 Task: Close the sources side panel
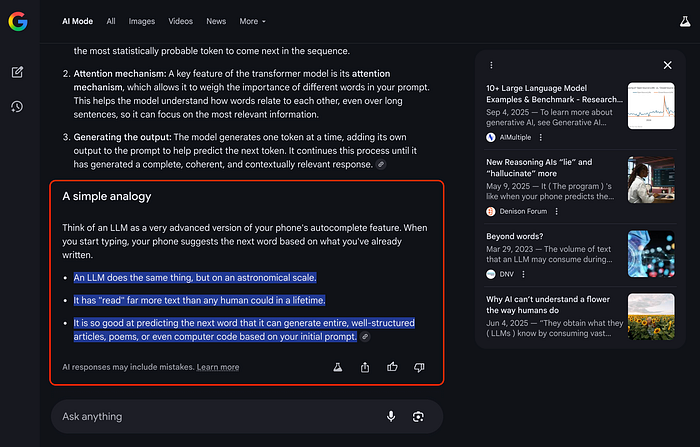click(x=667, y=65)
